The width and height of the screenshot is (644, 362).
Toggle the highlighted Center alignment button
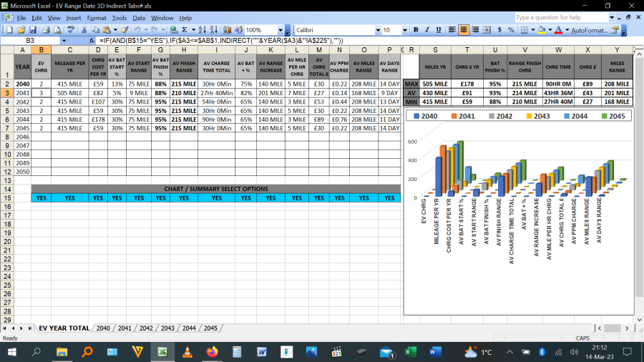[x=464, y=30]
